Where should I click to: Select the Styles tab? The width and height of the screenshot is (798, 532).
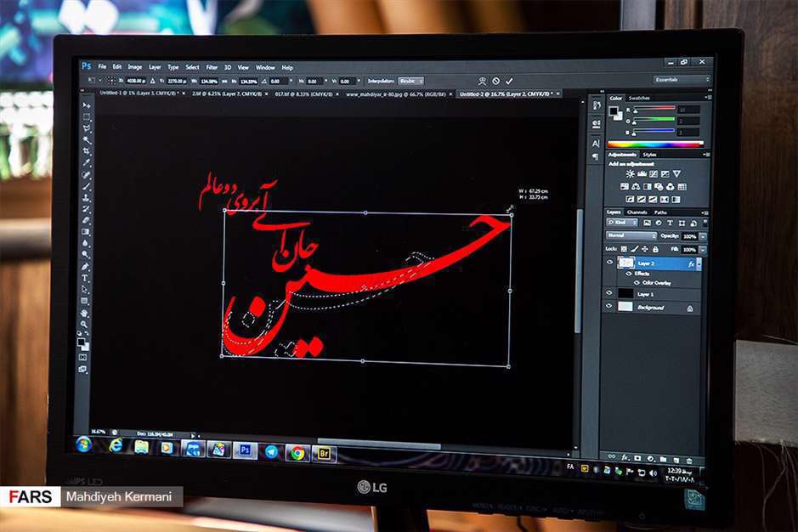tap(648, 155)
